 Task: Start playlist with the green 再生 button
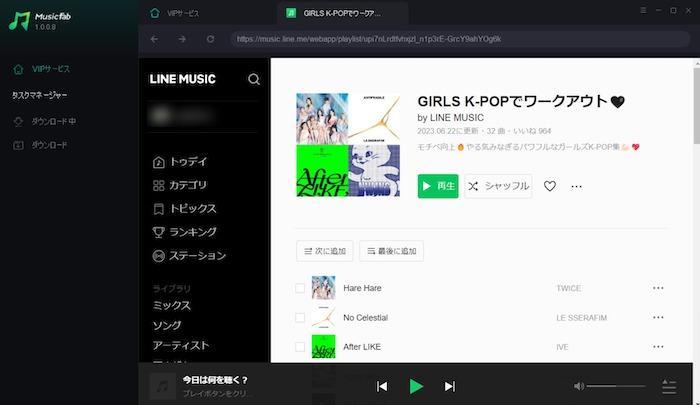(438, 186)
